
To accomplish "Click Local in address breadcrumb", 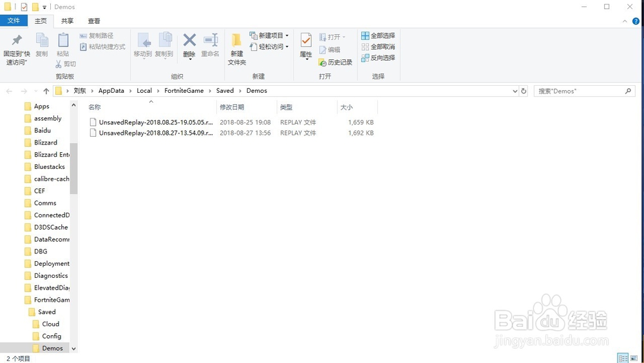I will coord(144,91).
